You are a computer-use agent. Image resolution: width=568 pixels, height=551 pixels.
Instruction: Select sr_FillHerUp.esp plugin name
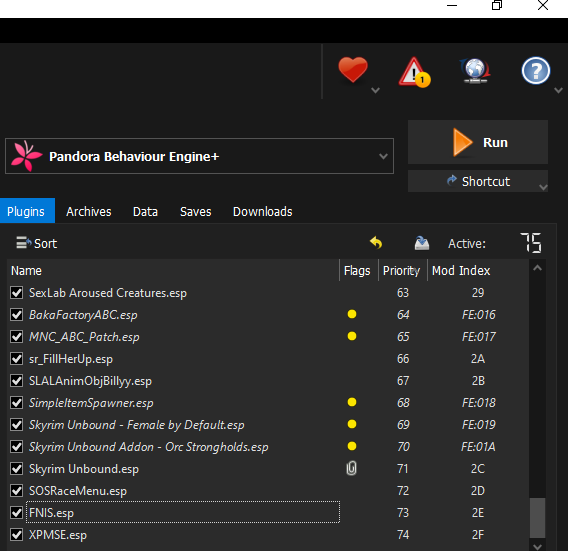71,359
